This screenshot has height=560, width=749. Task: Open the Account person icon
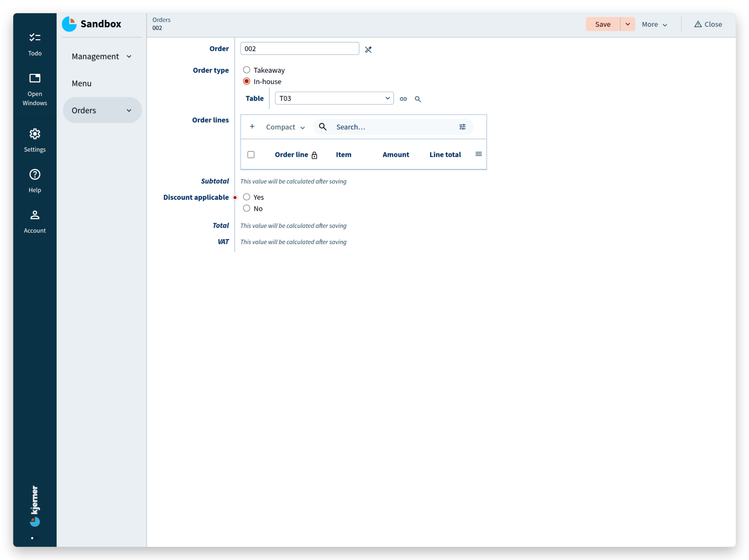coord(35,215)
